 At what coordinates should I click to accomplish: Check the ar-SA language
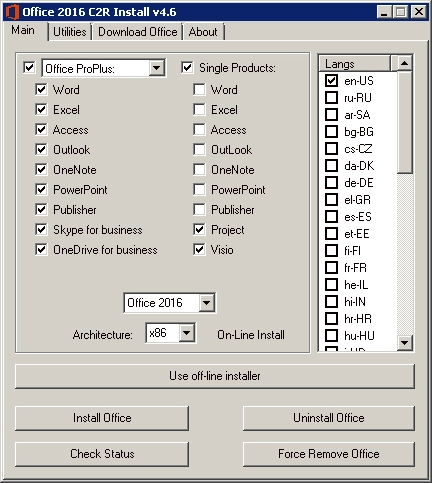coord(331,115)
